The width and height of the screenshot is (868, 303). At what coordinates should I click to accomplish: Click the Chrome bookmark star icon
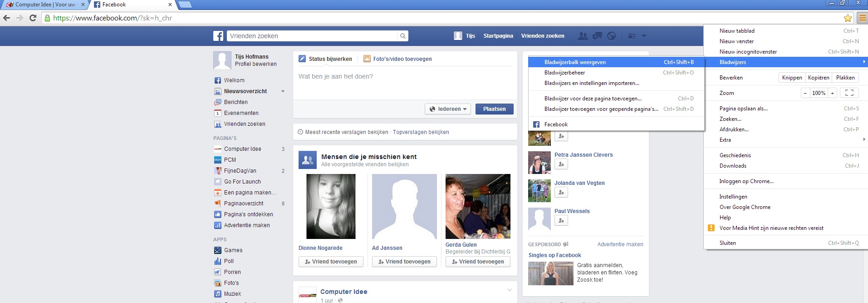(x=848, y=18)
